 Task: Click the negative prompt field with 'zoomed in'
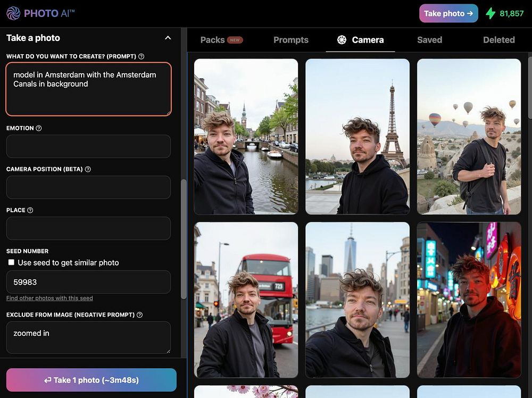[88, 337]
